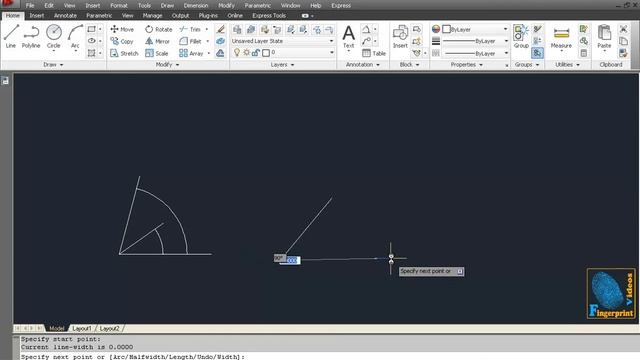Select the Polyline tool
The height and width of the screenshot is (360, 640).
[31, 36]
